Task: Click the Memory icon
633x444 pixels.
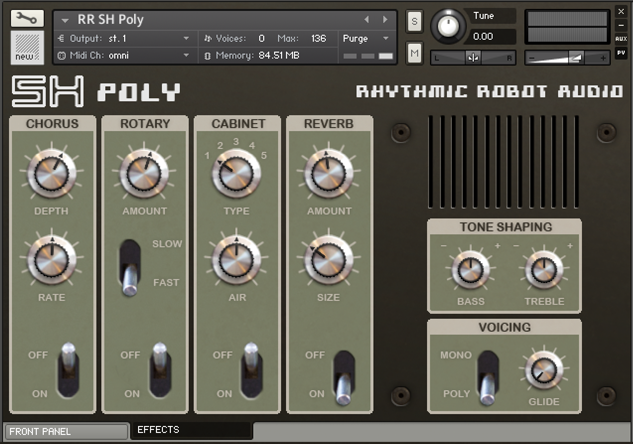Action: click(207, 56)
